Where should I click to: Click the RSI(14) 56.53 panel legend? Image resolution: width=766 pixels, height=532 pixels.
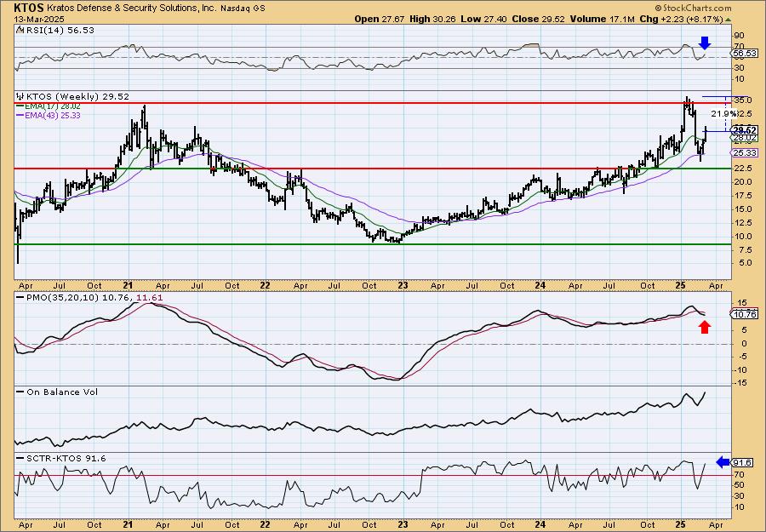click(55, 30)
